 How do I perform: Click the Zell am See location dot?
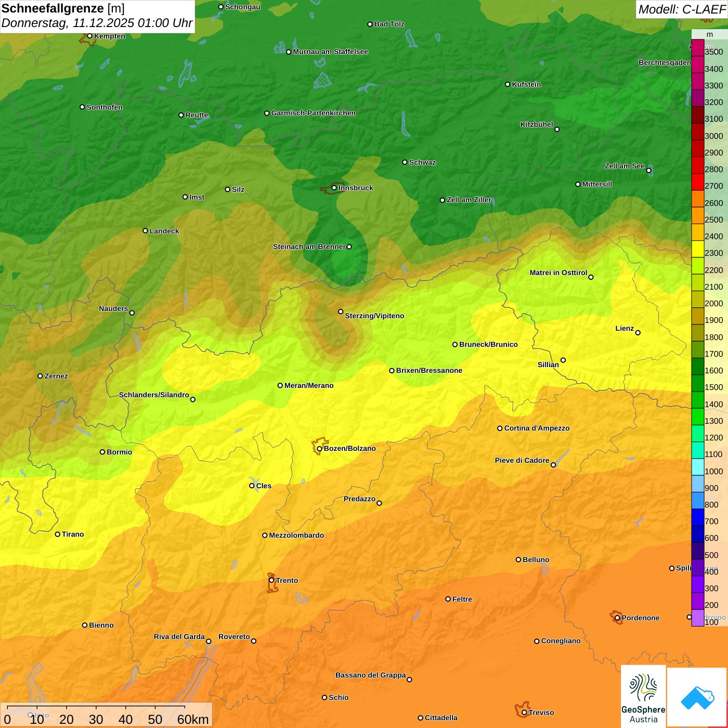point(649,171)
